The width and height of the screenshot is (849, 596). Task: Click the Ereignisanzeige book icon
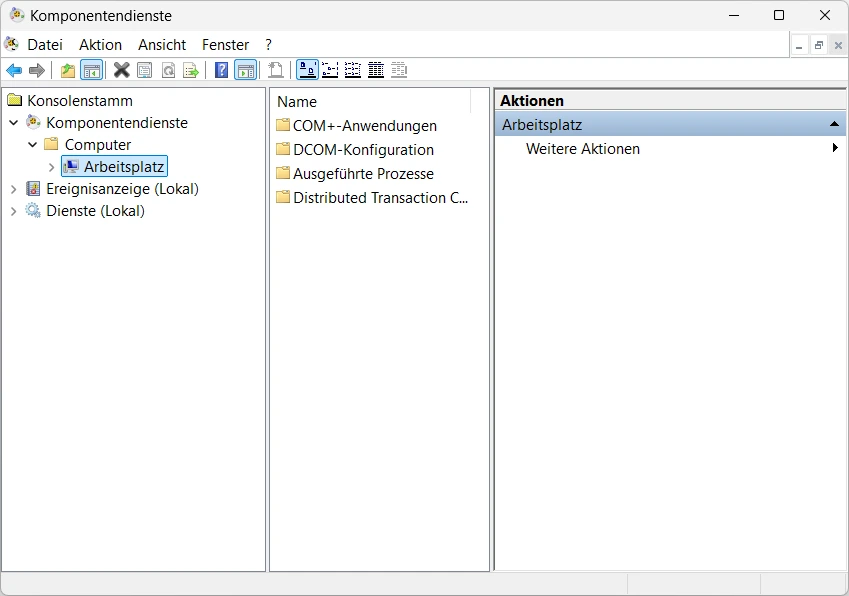click(x=33, y=188)
